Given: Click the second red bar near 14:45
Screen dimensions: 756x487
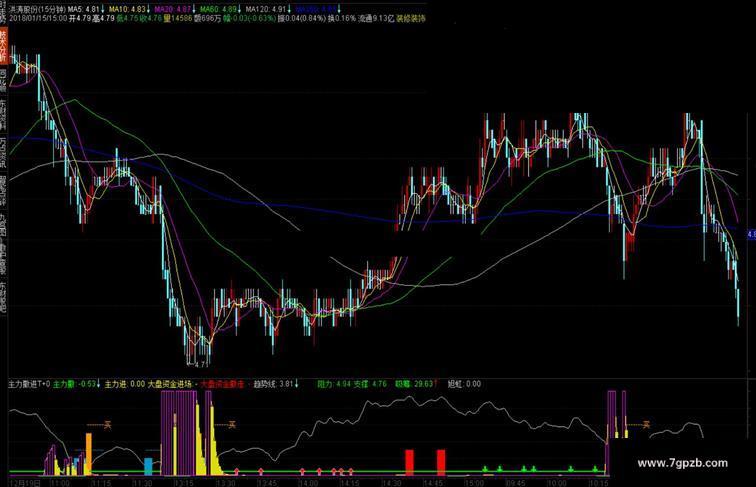Looking at the screenshot, I should (x=441, y=461).
